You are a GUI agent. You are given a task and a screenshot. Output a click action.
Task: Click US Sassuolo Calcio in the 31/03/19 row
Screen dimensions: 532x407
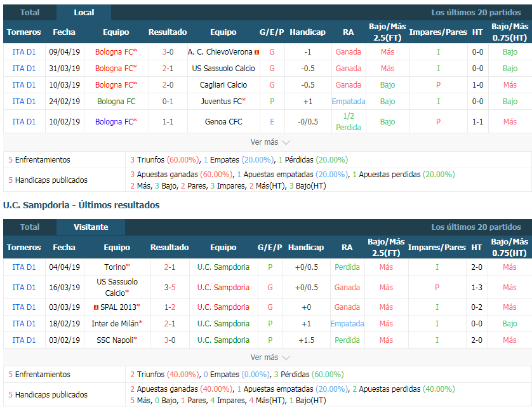coord(223,69)
